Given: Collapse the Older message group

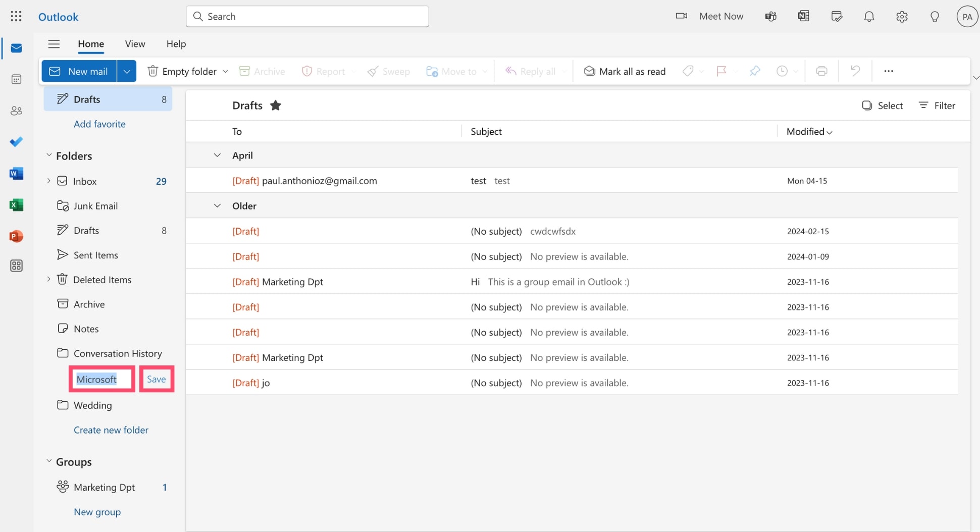Looking at the screenshot, I should (217, 205).
